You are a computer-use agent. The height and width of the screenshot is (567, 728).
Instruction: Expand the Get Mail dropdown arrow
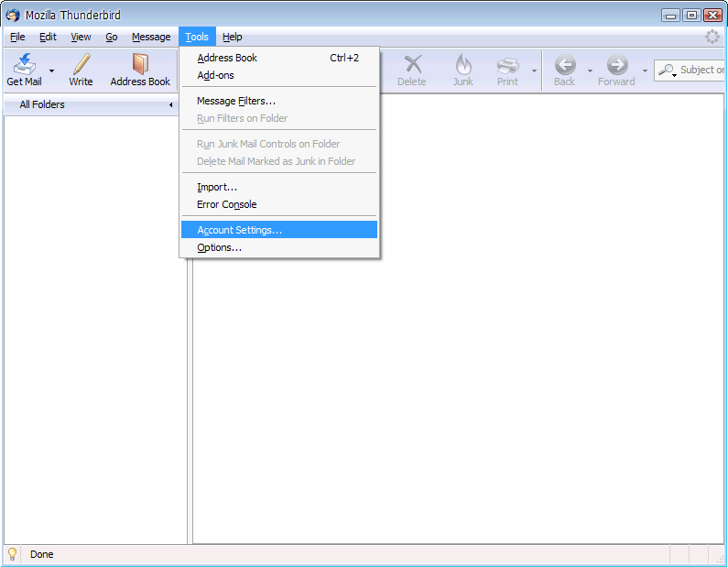(x=52, y=71)
